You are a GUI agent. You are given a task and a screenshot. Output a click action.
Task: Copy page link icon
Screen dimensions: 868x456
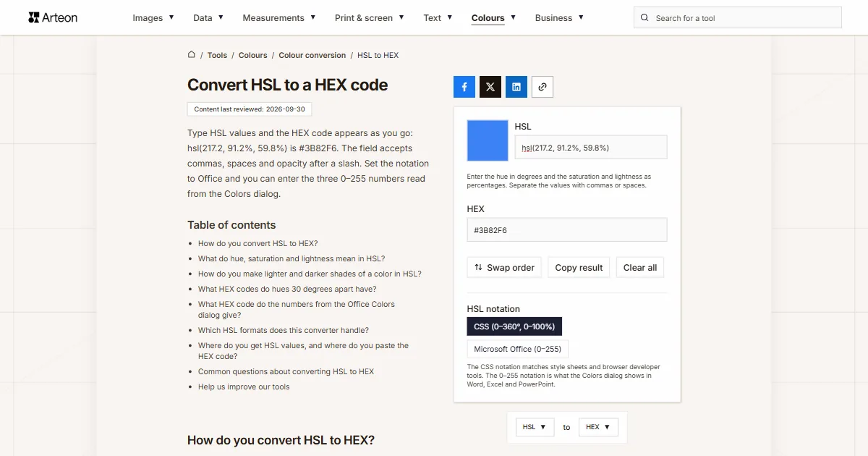click(x=542, y=87)
